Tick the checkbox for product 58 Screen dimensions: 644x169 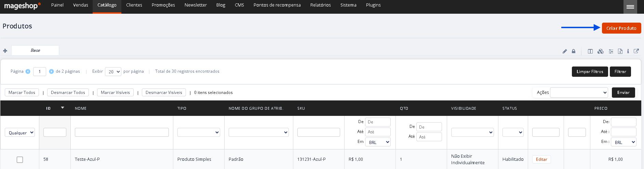[x=20, y=159]
